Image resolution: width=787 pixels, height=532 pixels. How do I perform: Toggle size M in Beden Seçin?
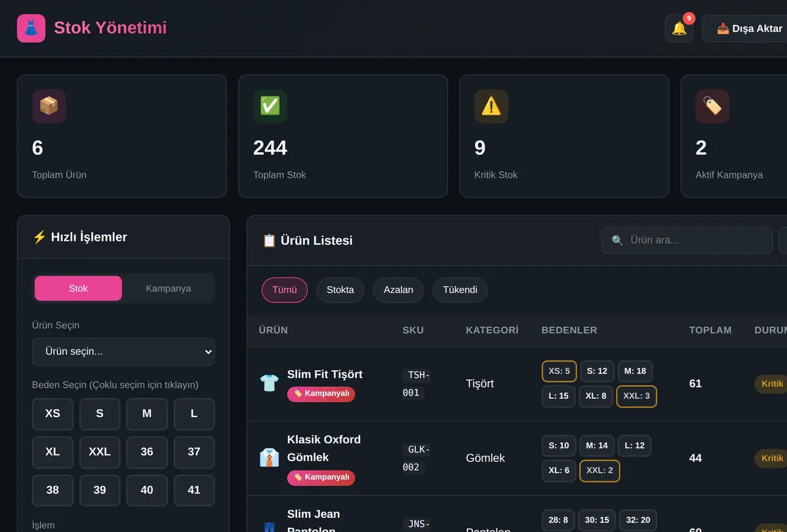[x=147, y=414]
